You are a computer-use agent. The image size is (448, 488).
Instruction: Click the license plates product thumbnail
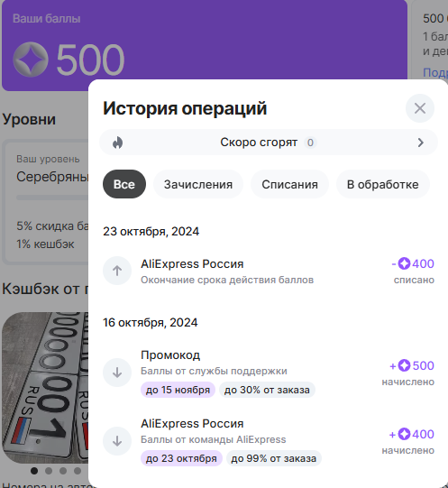pos(45,388)
